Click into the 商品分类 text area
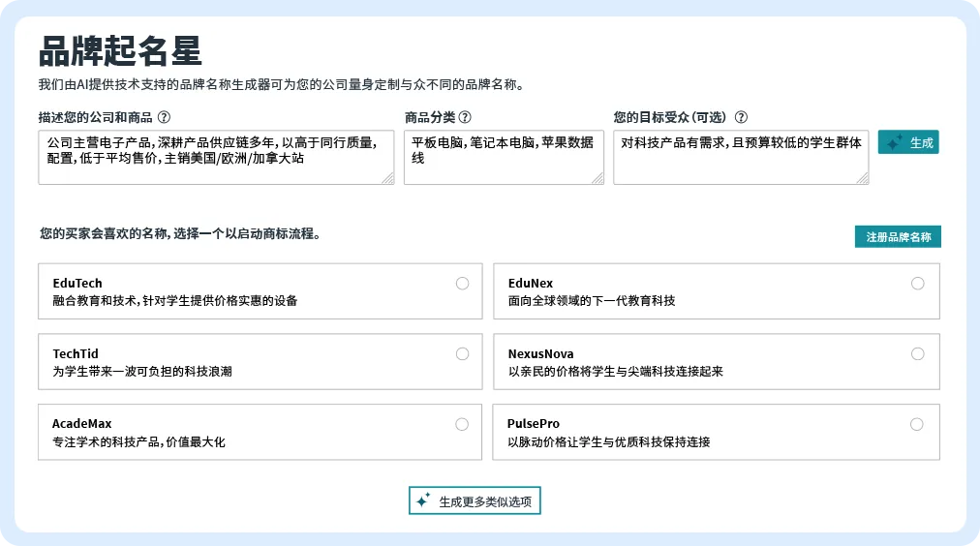 coord(503,157)
